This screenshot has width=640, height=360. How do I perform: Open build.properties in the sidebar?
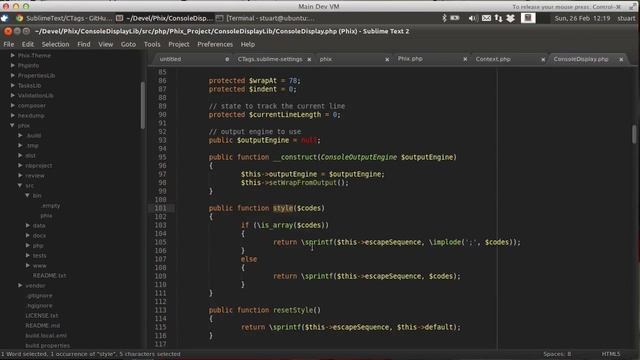[47, 345]
